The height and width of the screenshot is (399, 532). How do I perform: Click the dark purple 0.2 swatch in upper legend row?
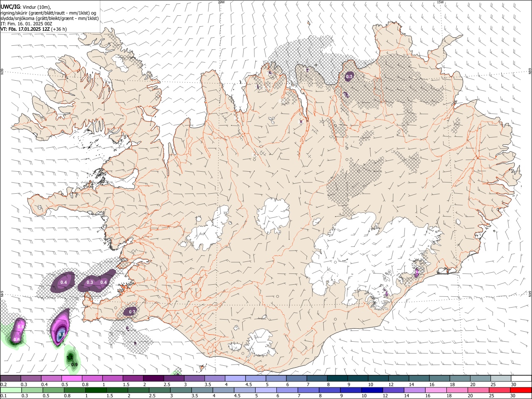10,378
